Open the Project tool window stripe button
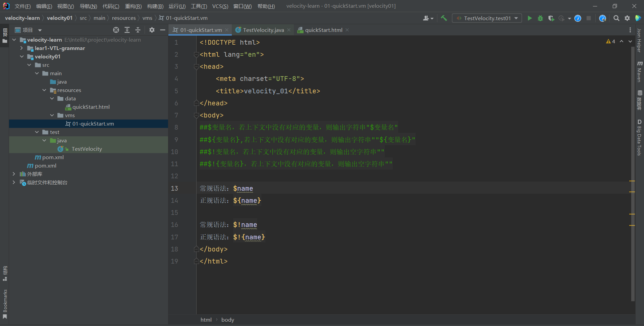 click(x=5, y=36)
